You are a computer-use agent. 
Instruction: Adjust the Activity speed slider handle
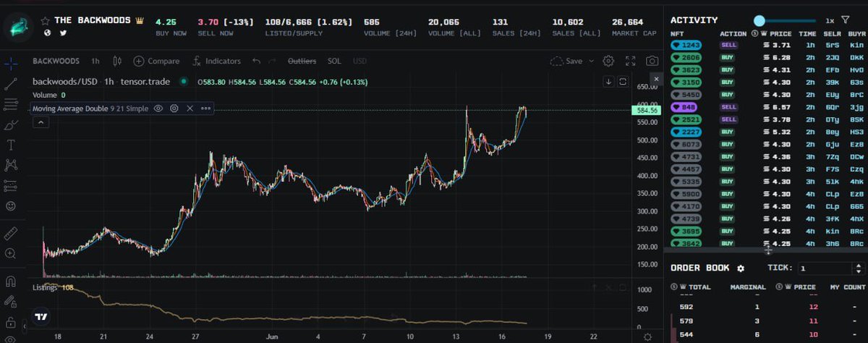[x=759, y=21]
